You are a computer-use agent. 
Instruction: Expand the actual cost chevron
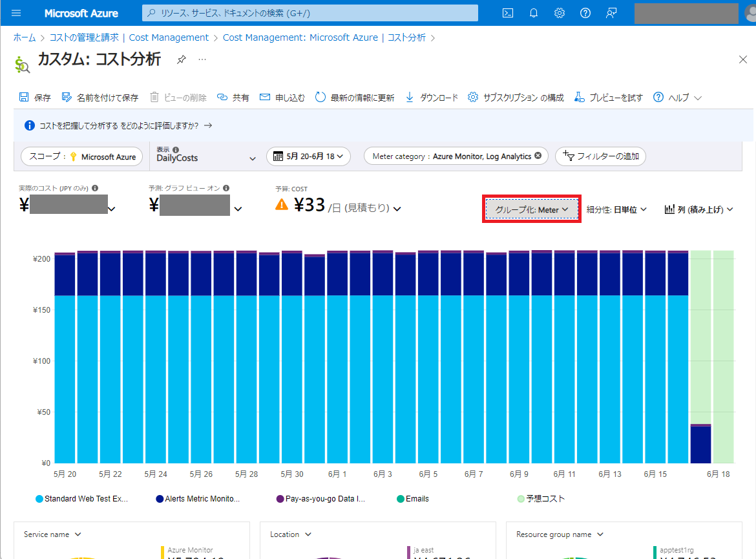(112, 209)
